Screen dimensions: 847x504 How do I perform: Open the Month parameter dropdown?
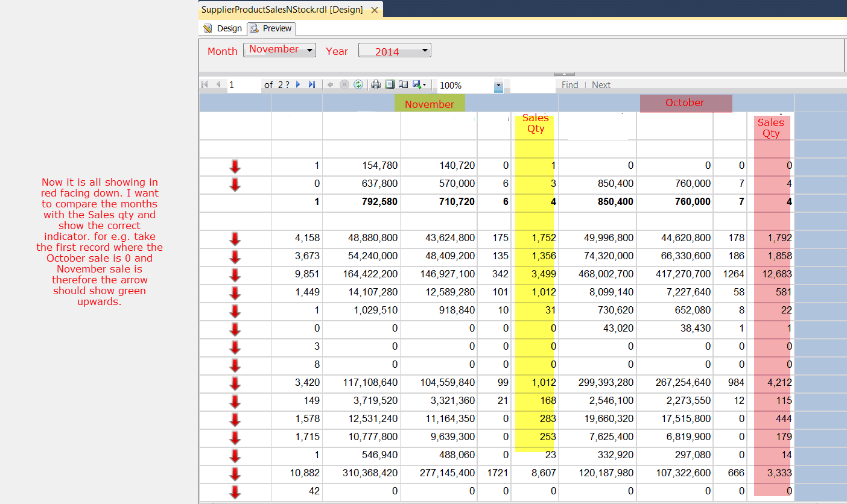click(x=279, y=50)
